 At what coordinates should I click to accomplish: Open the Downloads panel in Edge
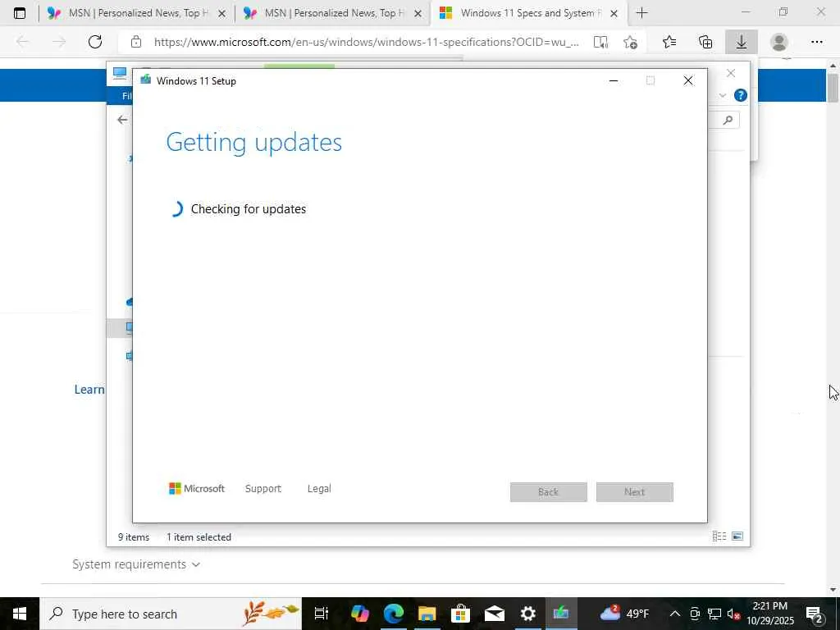point(742,42)
